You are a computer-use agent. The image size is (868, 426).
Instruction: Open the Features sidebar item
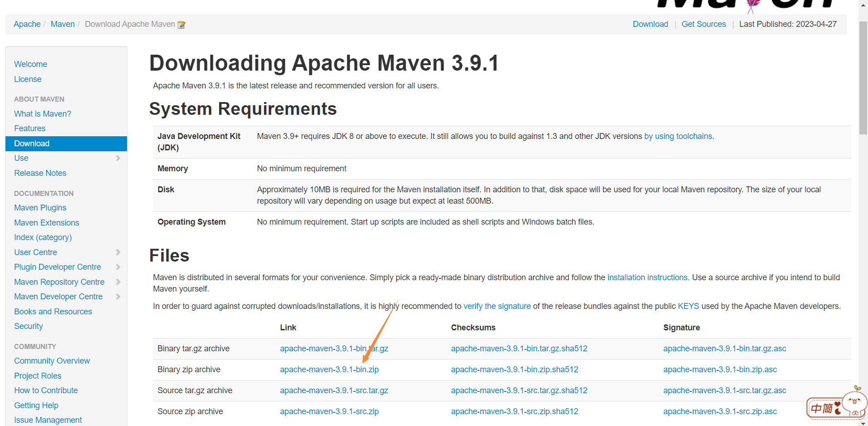(30, 128)
